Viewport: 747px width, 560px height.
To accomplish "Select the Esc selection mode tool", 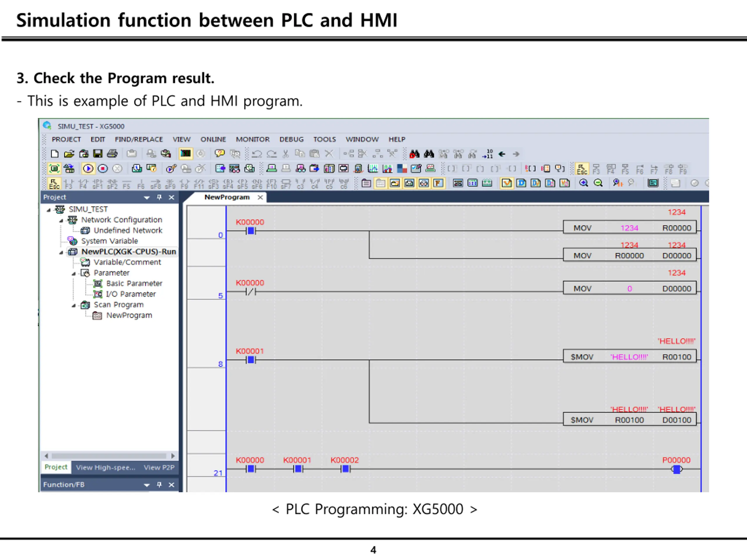I will click(x=54, y=183).
